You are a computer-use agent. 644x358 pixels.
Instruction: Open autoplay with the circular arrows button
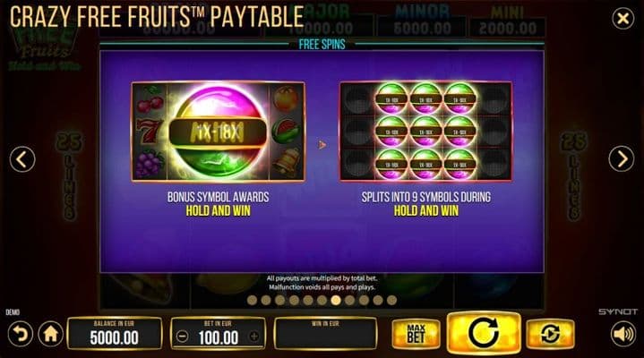550,334
